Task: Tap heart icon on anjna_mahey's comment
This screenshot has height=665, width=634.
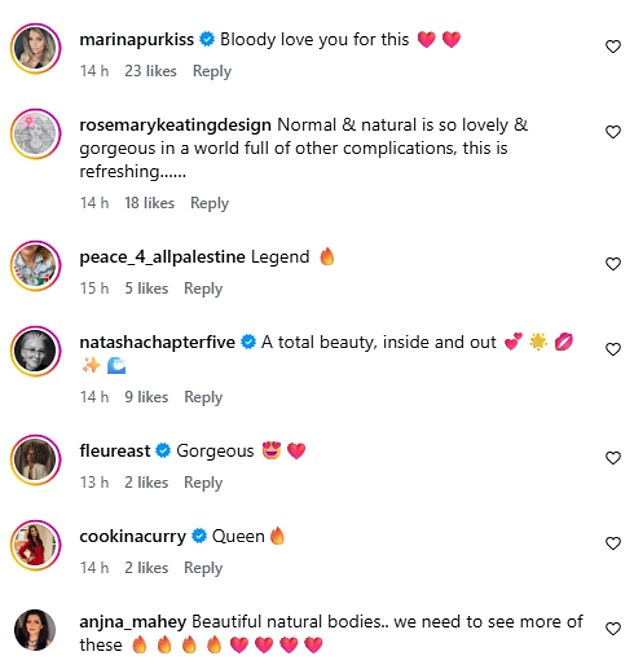Action: 613,628
